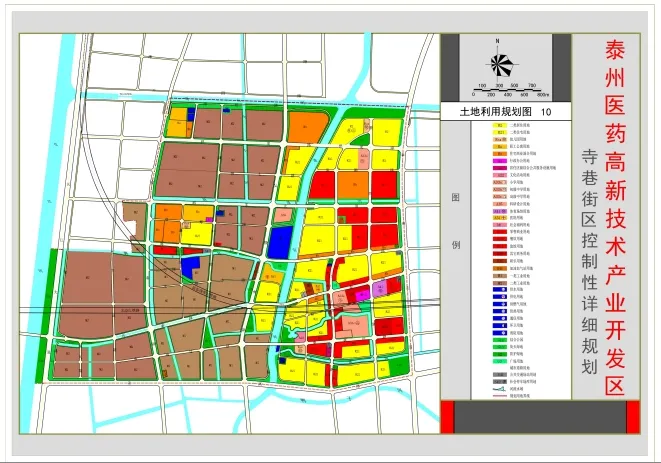Click the blue parcel inside western brown zone
This screenshot has height=463, width=661.
189,263
